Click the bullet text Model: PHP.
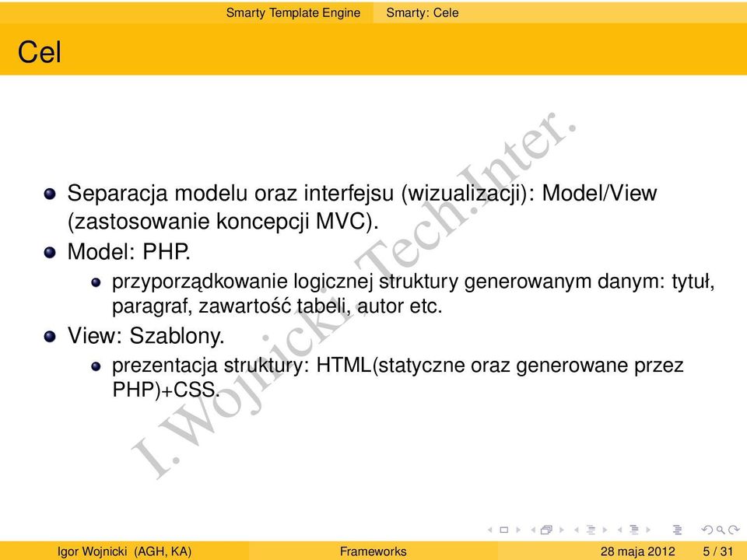The image size is (747, 560). tap(128, 251)
